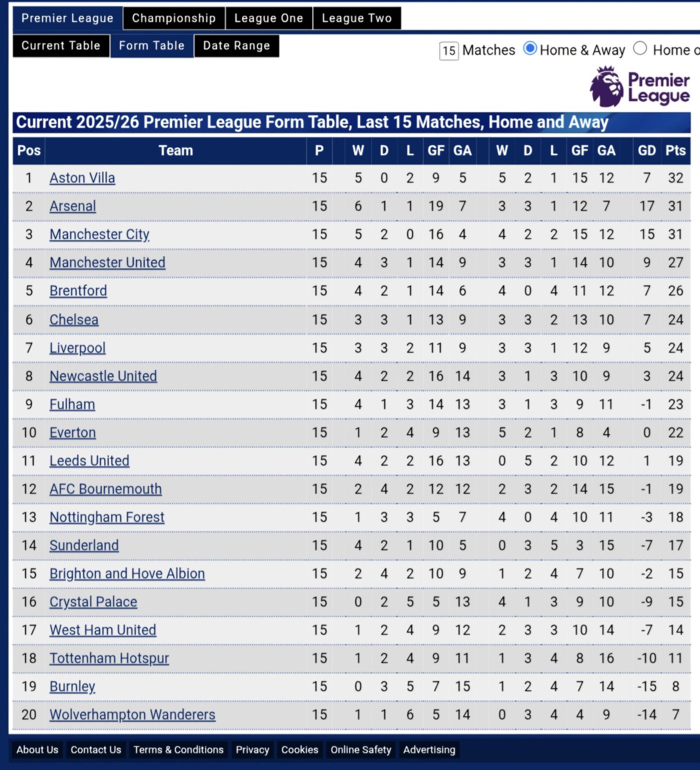Image resolution: width=700 pixels, height=770 pixels.
Task: Click the Tottenham Hotspur link
Action: [109, 658]
